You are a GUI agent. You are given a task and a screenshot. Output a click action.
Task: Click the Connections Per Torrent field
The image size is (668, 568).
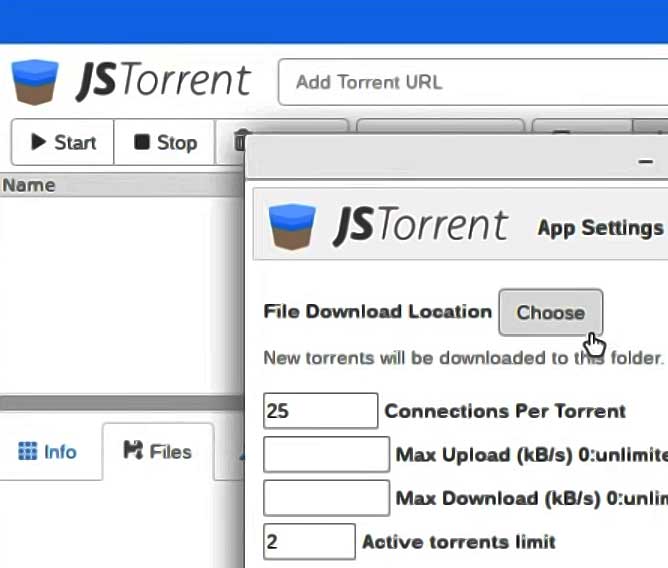pos(320,411)
